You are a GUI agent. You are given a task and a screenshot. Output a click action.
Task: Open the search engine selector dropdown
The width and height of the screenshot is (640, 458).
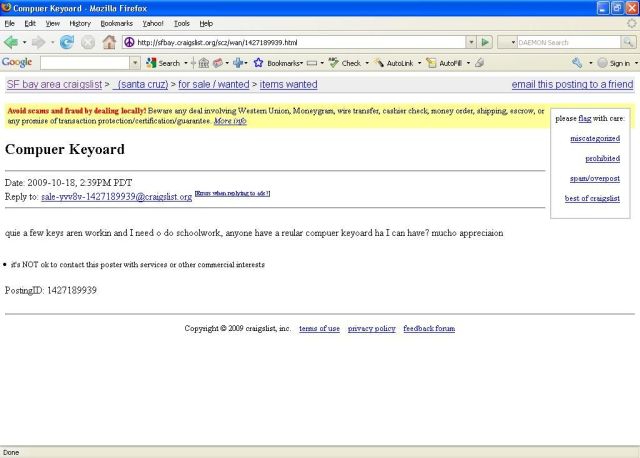[508, 42]
